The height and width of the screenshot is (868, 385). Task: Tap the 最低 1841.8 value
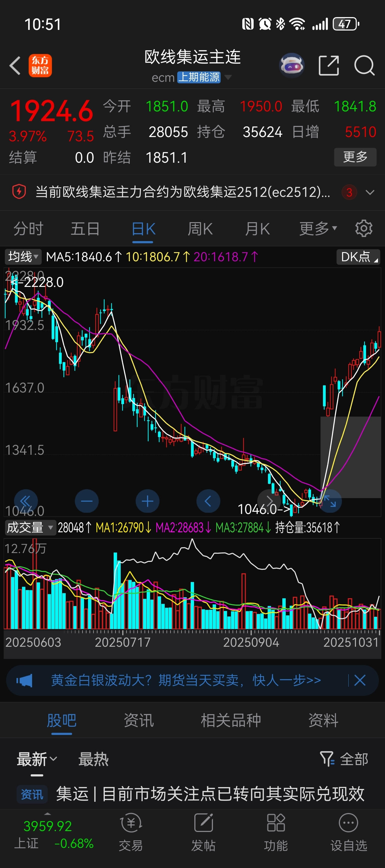pyautogui.click(x=355, y=107)
